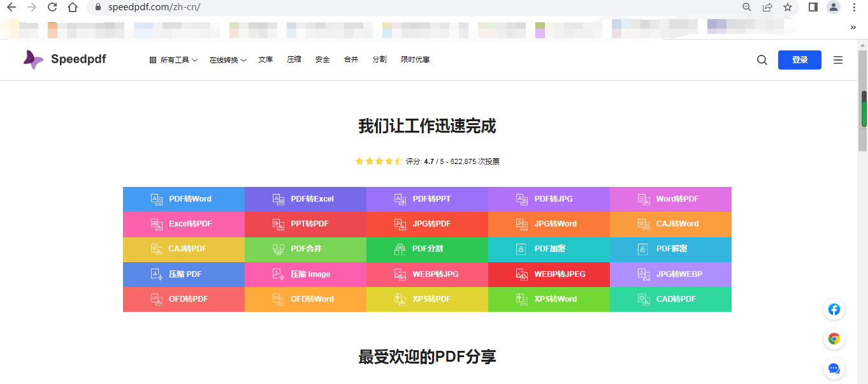Viewport: 868px width, 384px height.
Task: Click the JPG转Word icon
Action: 522,224
